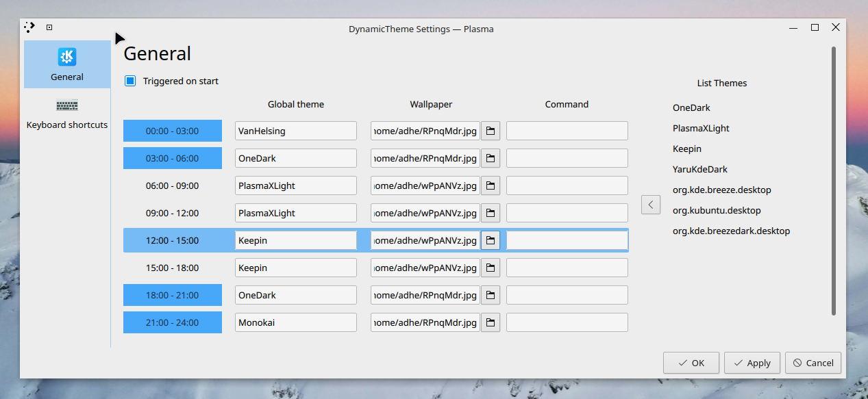Edit wallpaper path for 00:00 - 03:00 row
Image resolution: width=868 pixels, height=399 pixels.
pyautogui.click(x=425, y=131)
